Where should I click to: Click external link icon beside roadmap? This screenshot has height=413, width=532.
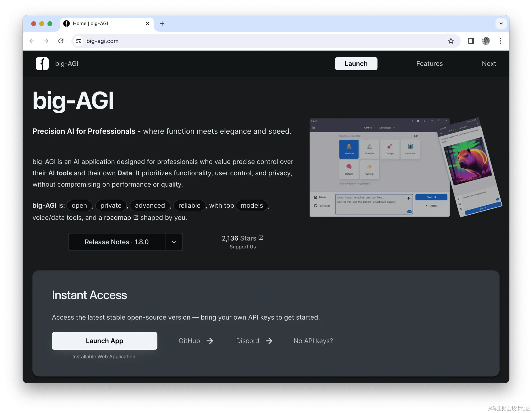[136, 218]
